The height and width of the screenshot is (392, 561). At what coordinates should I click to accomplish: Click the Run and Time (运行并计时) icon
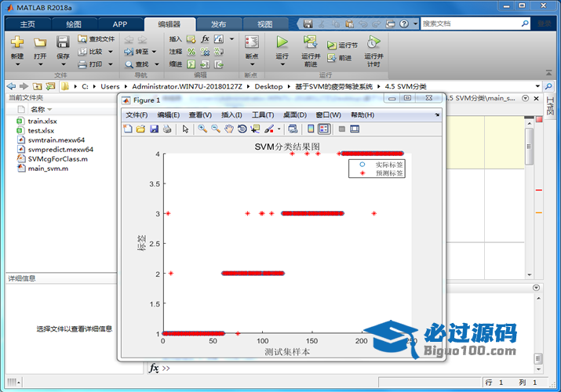pos(373,42)
